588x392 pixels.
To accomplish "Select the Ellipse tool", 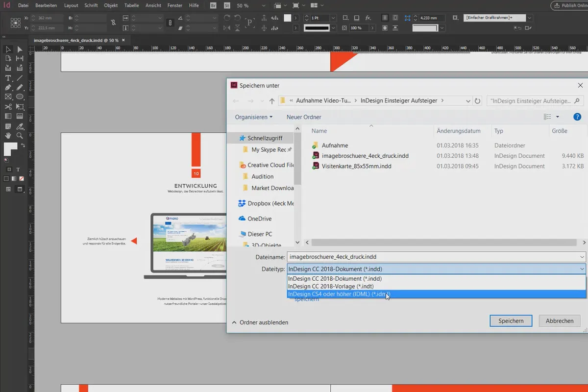I will click(20, 97).
